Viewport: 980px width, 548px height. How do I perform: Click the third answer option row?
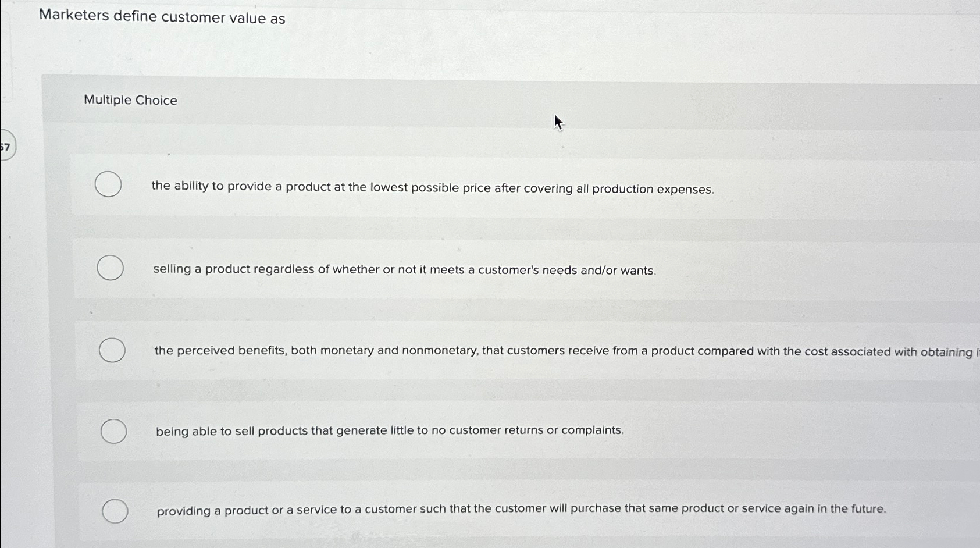click(x=465, y=351)
